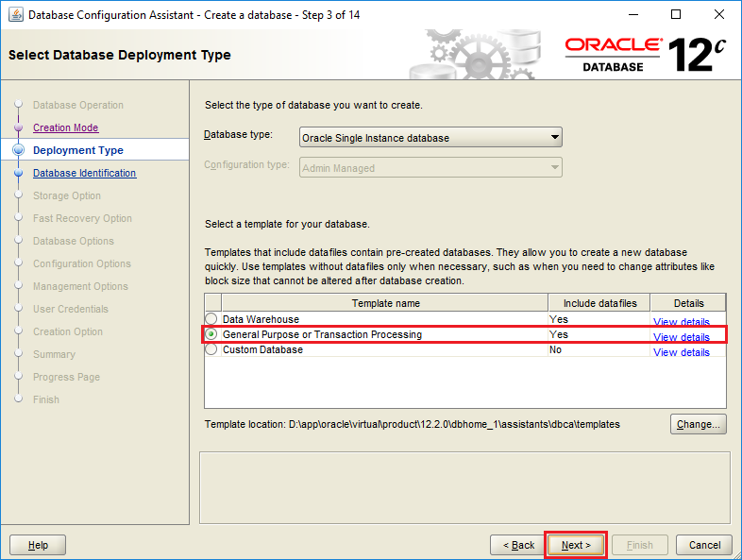Click General Purpose or Transaction Processing text
The image size is (742, 560).
pos(322,334)
